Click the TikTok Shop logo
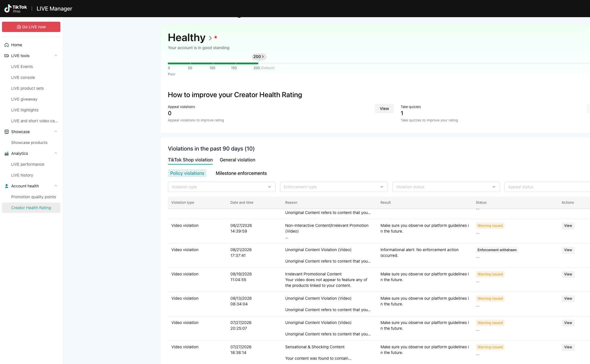This screenshot has height=364, width=590. (16, 9)
